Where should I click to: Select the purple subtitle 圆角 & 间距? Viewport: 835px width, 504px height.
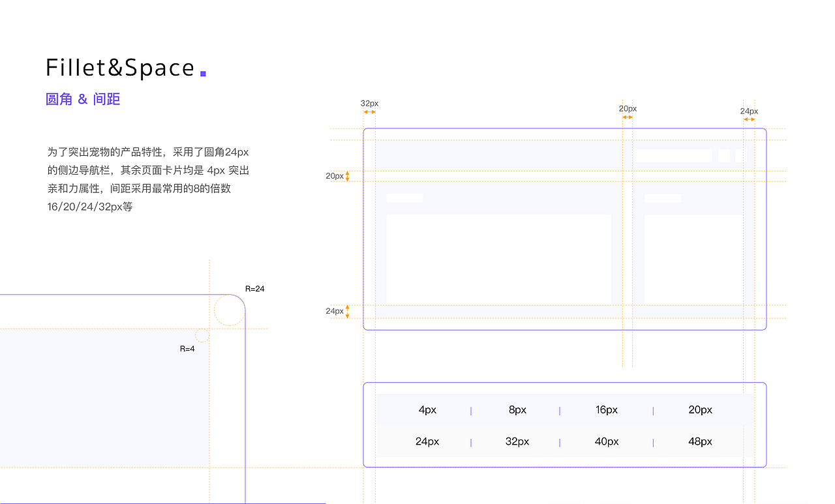83,99
